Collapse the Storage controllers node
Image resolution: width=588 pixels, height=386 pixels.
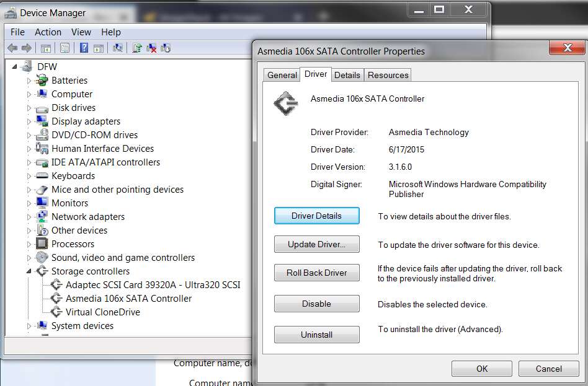[x=29, y=271]
